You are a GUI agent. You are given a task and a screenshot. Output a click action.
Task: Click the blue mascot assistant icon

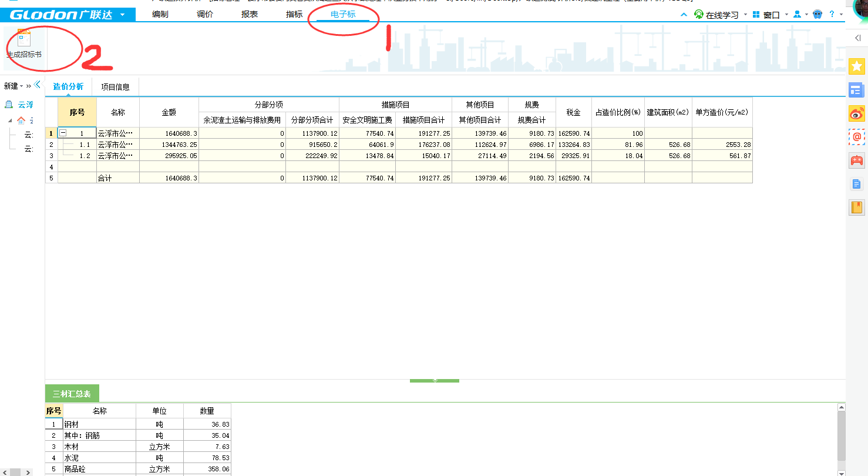[x=817, y=14]
